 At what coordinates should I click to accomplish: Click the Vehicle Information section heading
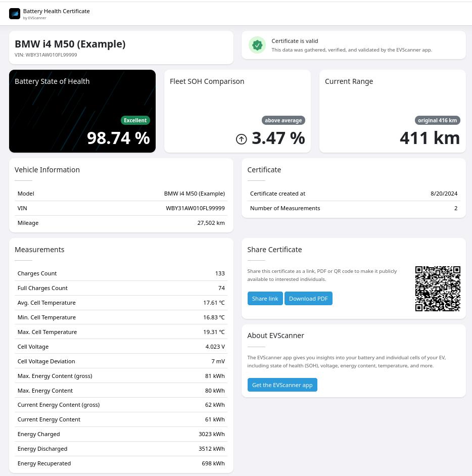click(x=47, y=170)
